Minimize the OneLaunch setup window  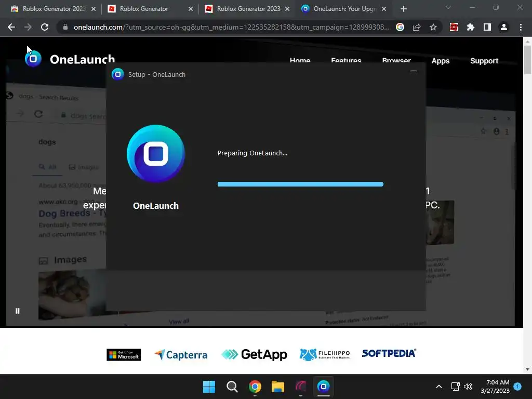pos(413,71)
